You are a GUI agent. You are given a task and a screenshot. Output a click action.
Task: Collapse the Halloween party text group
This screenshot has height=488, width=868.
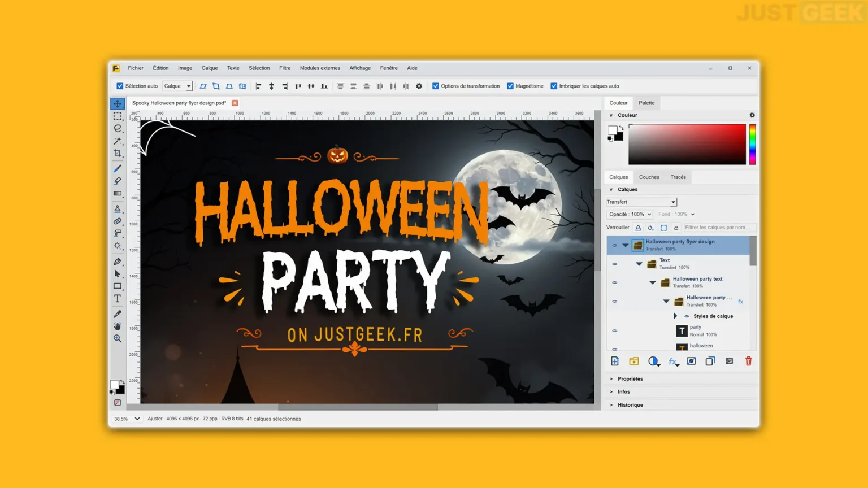pos(653,282)
